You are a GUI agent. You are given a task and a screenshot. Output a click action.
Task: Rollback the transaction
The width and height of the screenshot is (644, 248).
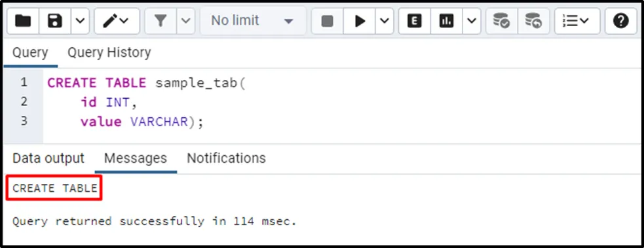coord(533,21)
